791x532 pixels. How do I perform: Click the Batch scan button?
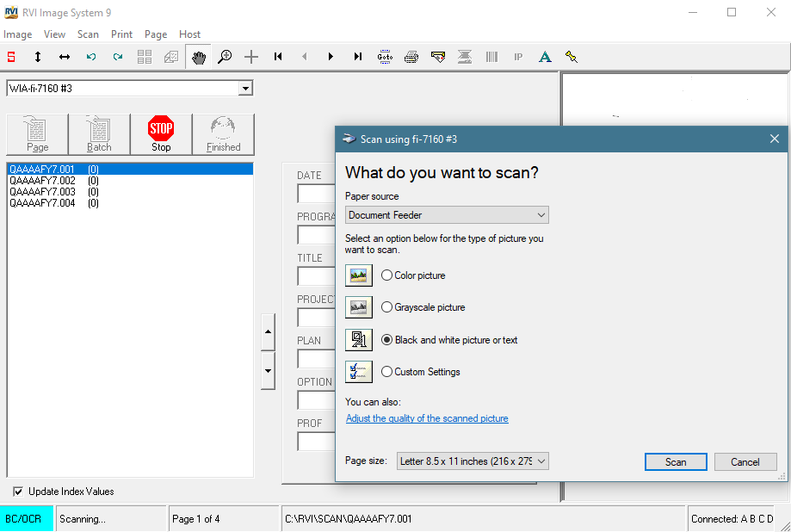pyautogui.click(x=99, y=134)
